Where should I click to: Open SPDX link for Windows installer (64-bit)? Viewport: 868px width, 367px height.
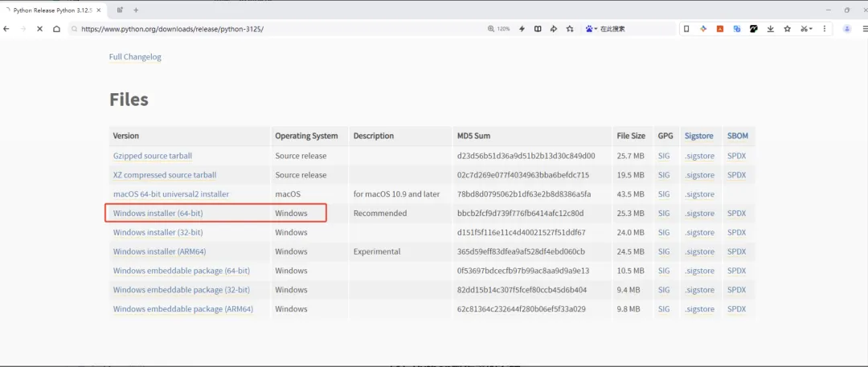(x=737, y=213)
